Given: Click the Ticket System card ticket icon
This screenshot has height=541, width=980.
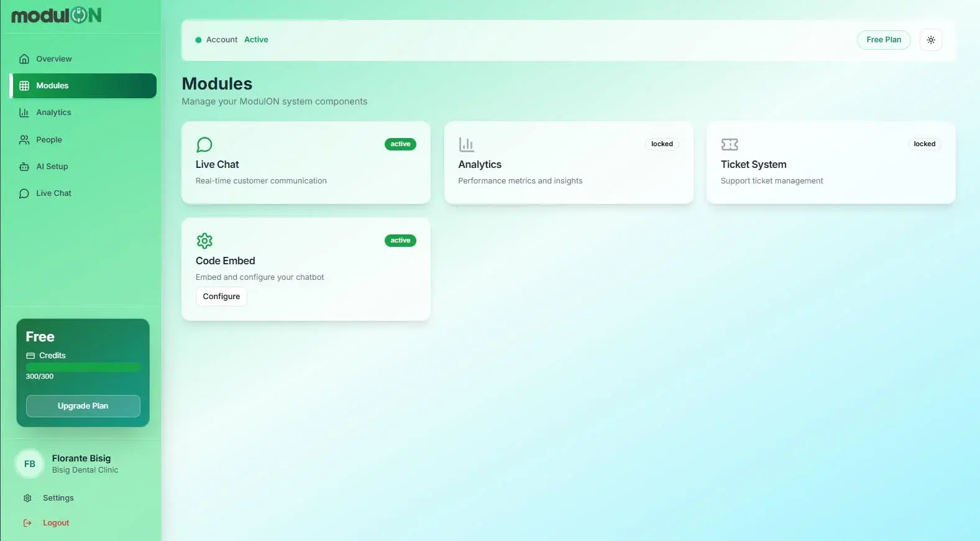Looking at the screenshot, I should click(730, 145).
